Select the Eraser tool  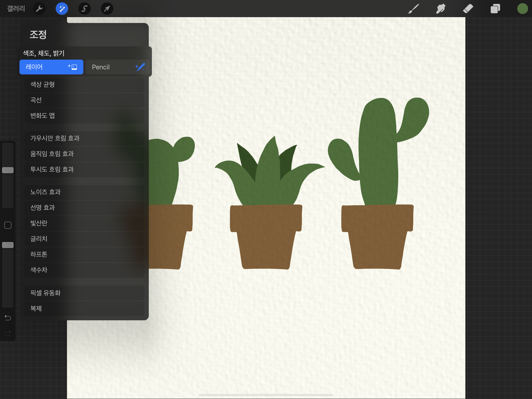pos(468,9)
